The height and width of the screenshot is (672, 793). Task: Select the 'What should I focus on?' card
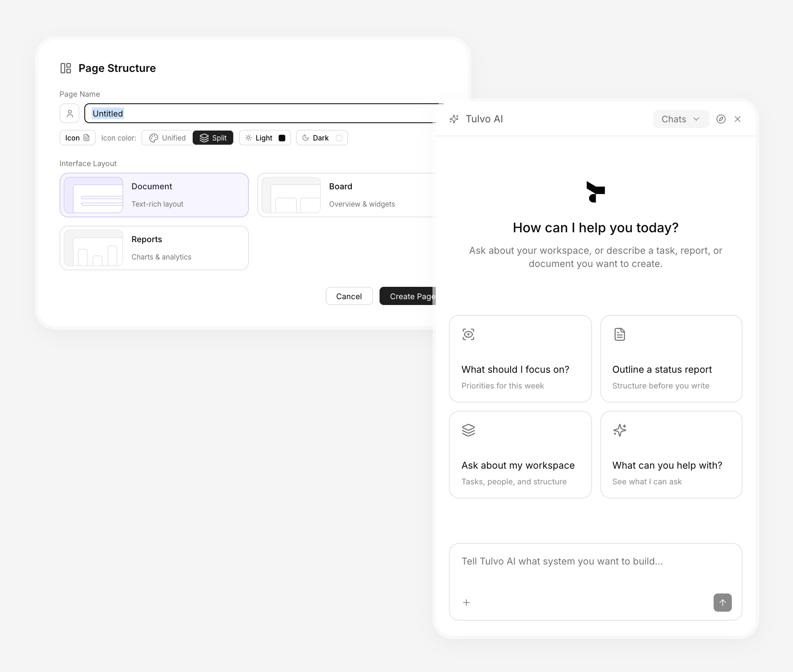(520, 359)
